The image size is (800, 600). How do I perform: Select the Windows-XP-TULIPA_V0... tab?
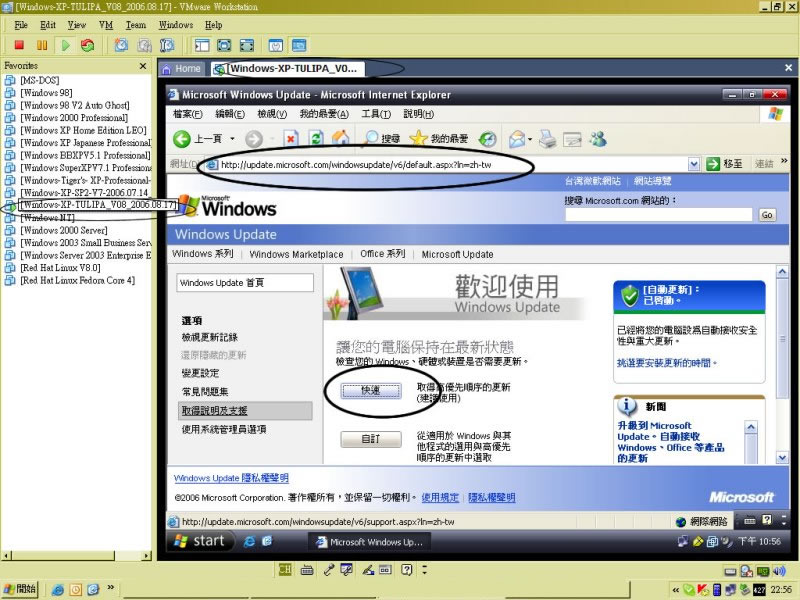coord(288,68)
